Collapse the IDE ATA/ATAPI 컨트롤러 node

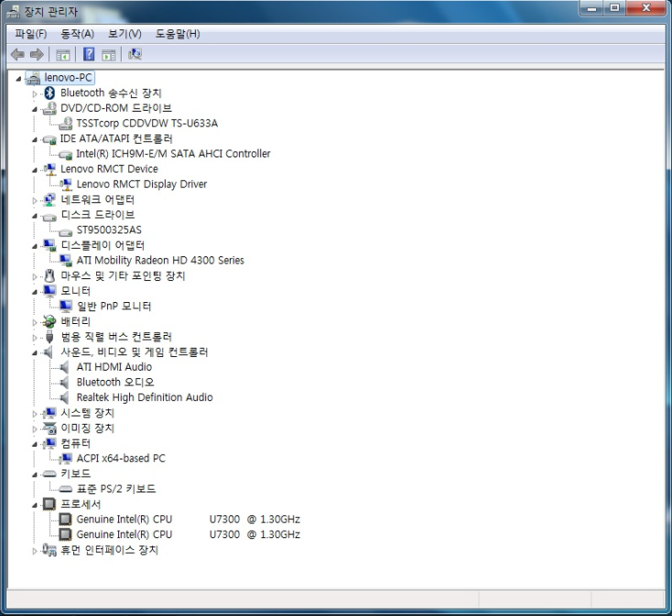point(35,140)
